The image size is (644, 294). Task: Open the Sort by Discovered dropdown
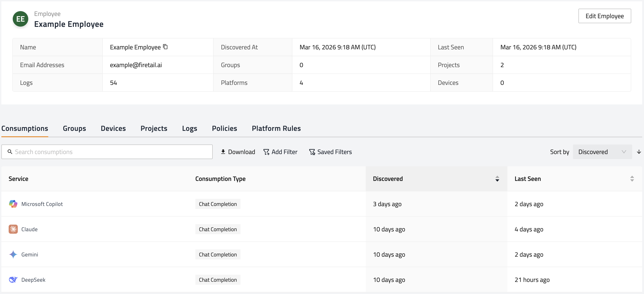(x=602, y=152)
